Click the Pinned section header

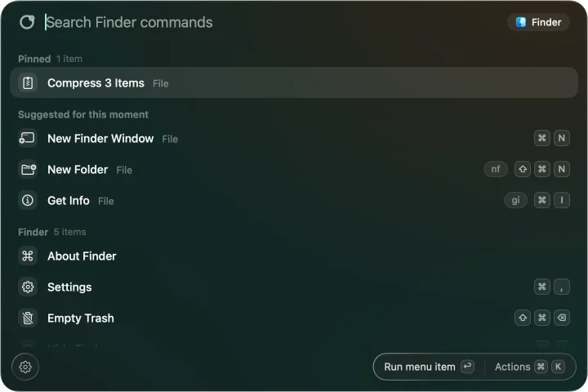pos(50,59)
